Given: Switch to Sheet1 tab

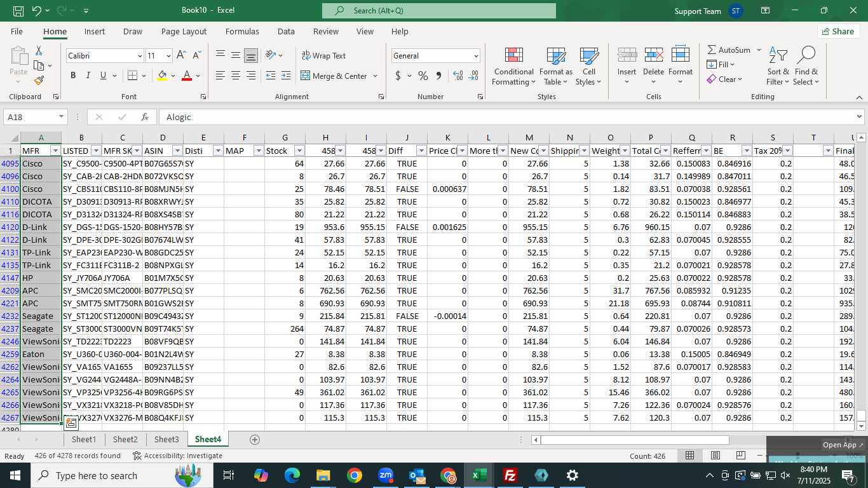Looking at the screenshot, I should 84,439.
